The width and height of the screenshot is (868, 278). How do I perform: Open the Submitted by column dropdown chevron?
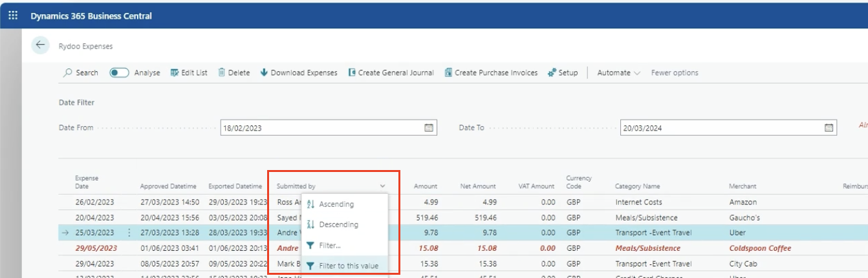pos(383,186)
